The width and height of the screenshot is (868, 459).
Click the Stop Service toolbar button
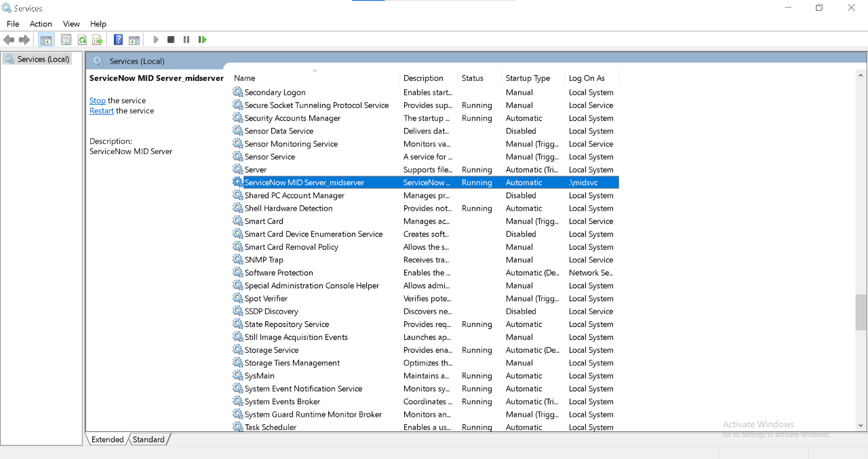171,40
